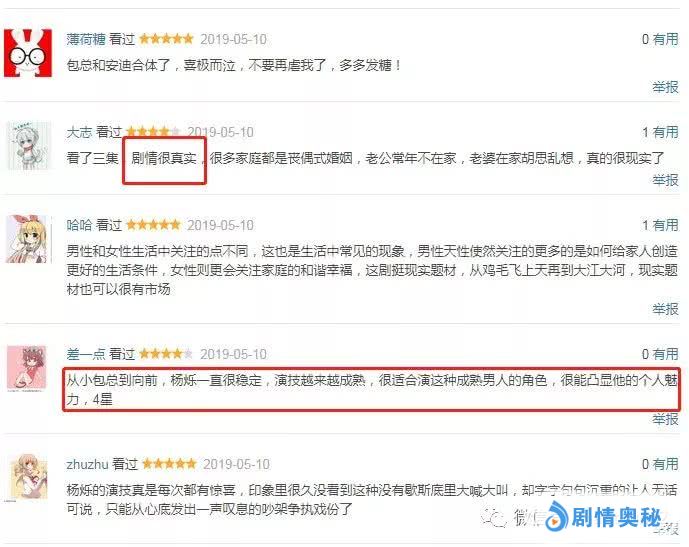Open 哈哈's blonde anime avatar
The image size is (689, 547).
[29, 239]
